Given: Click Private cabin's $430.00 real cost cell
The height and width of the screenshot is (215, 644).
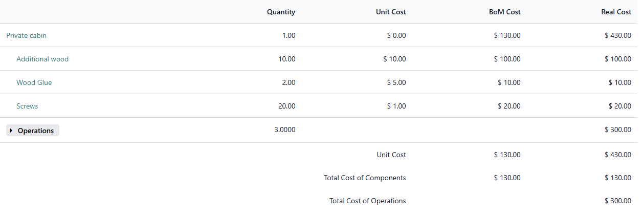Looking at the screenshot, I should coord(617,36).
